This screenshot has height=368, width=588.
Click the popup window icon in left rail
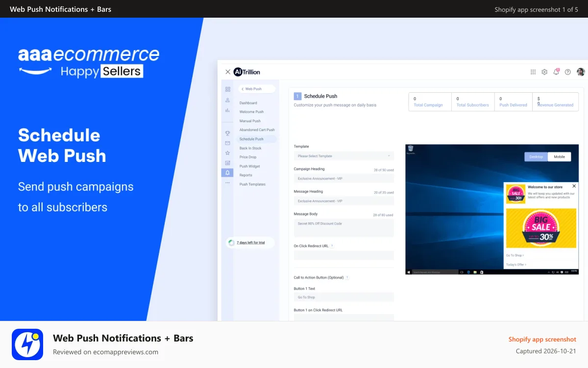click(x=227, y=163)
